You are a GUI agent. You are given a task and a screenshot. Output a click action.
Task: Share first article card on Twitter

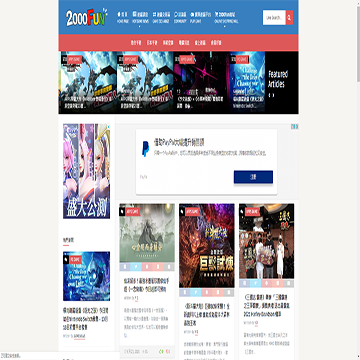click(136, 266)
